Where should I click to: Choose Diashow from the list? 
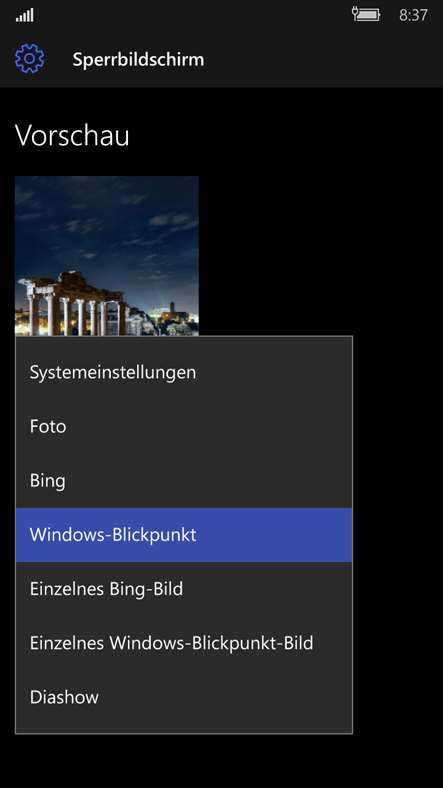coord(184,697)
